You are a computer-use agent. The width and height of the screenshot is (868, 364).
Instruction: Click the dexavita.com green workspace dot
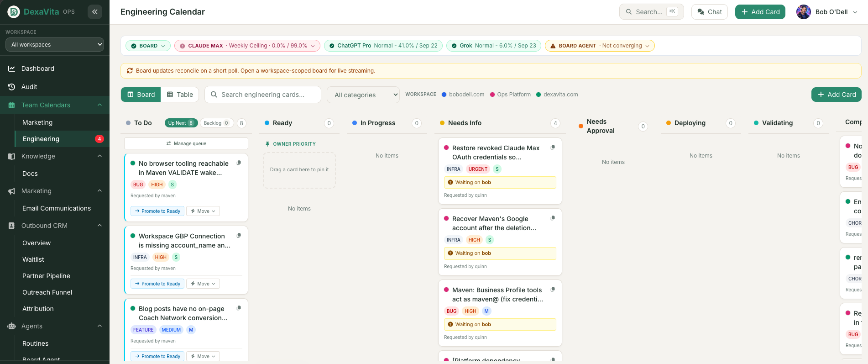[x=539, y=95]
